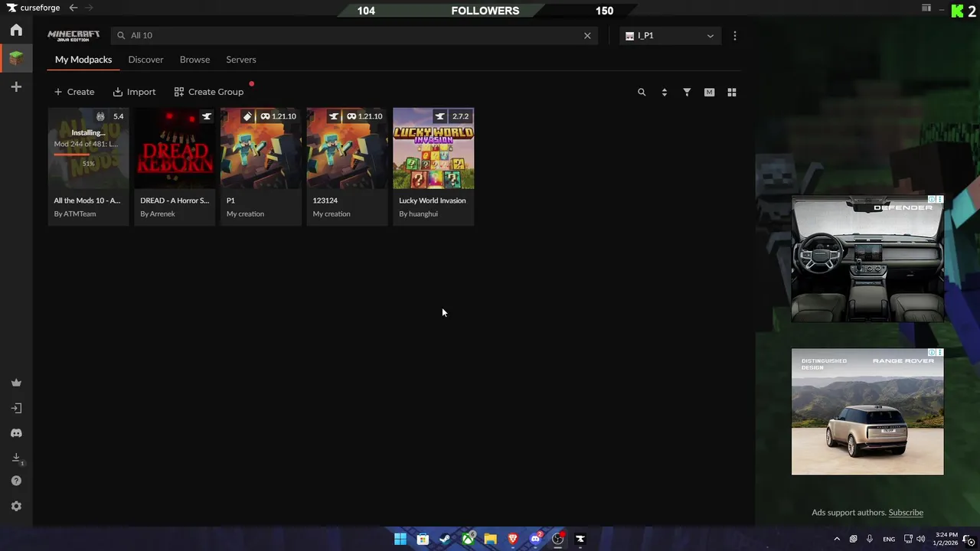Open the All the Mods 10 modpack thumbnail
The width and height of the screenshot is (980, 551).
[89, 148]
